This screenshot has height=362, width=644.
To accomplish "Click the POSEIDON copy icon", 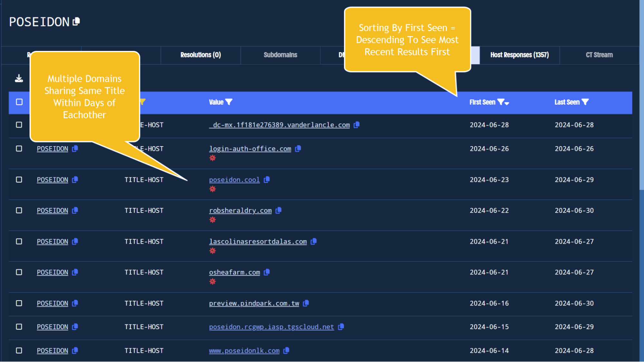I will [x=77, y=22].
